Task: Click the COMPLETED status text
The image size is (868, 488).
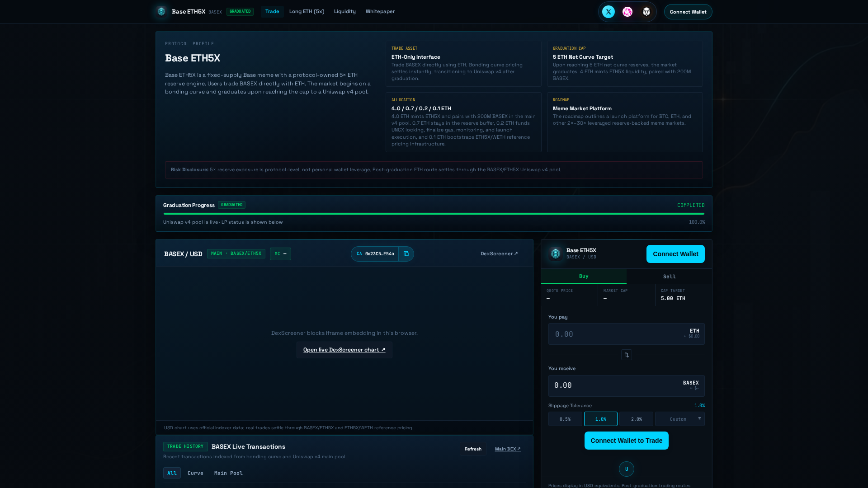Action: (691, 205)
